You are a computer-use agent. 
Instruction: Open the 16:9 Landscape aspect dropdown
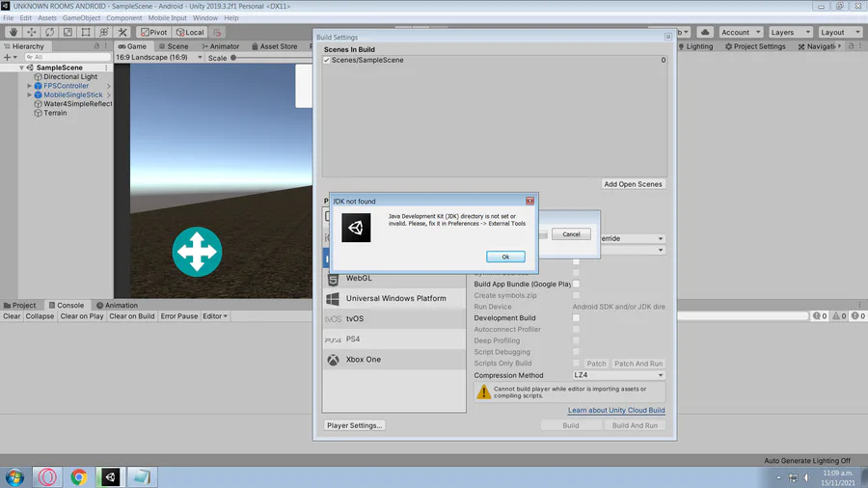point(159,57)
